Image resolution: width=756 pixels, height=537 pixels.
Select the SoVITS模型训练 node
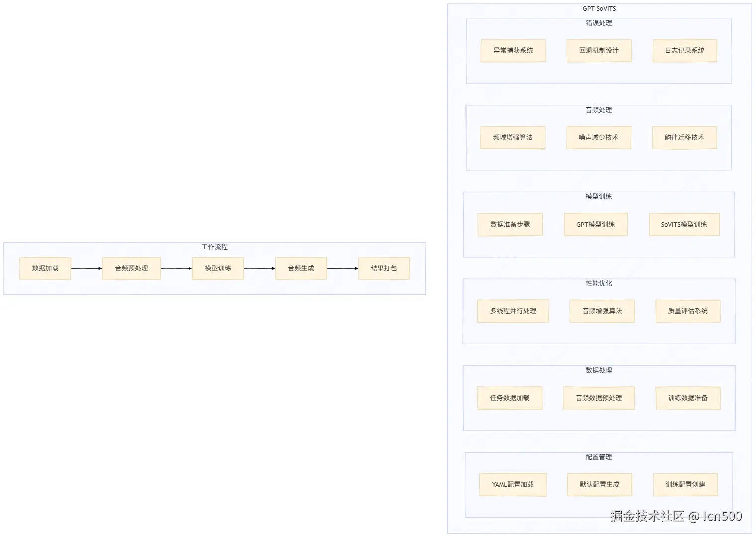(684, 225)
